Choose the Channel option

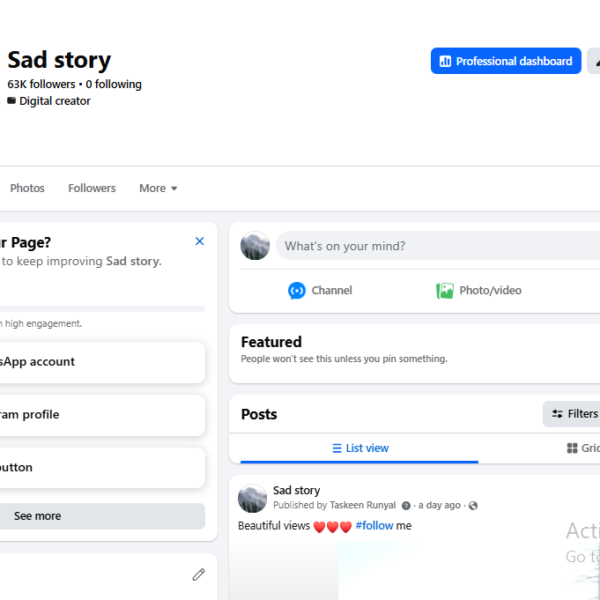(320, 290)
